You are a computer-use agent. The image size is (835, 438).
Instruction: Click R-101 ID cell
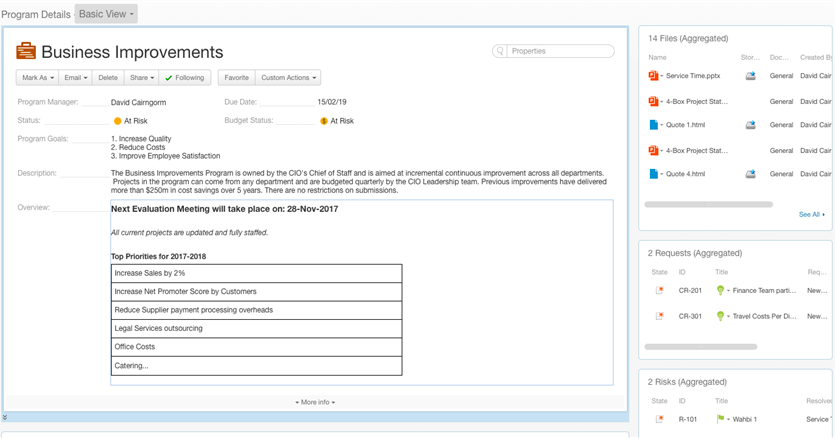687,419
